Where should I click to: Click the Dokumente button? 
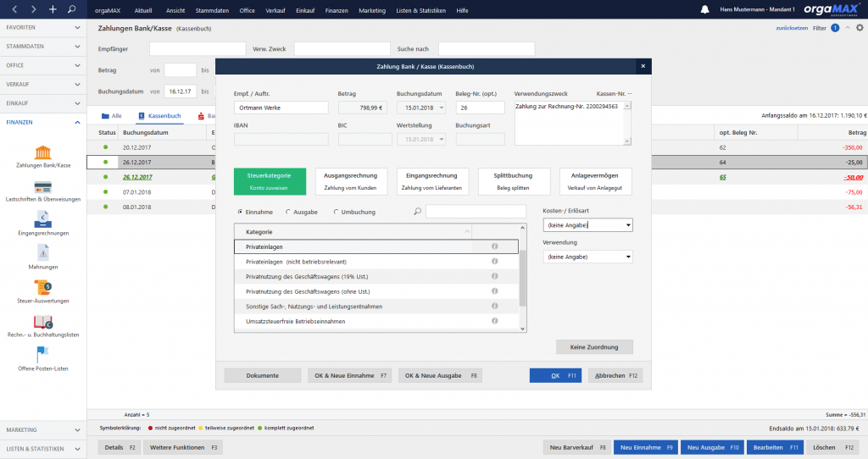click(263, 375)
